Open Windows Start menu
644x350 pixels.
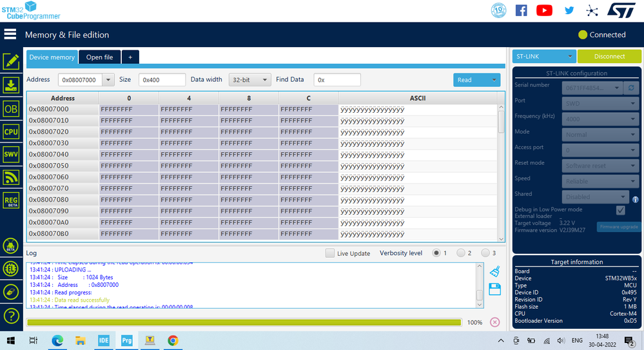(x=11, y=340)
